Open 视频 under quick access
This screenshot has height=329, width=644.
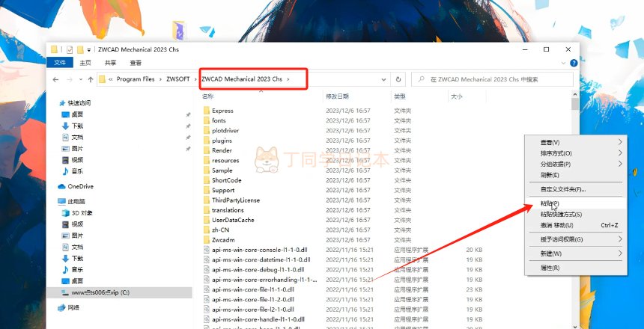tap(77, 160)
